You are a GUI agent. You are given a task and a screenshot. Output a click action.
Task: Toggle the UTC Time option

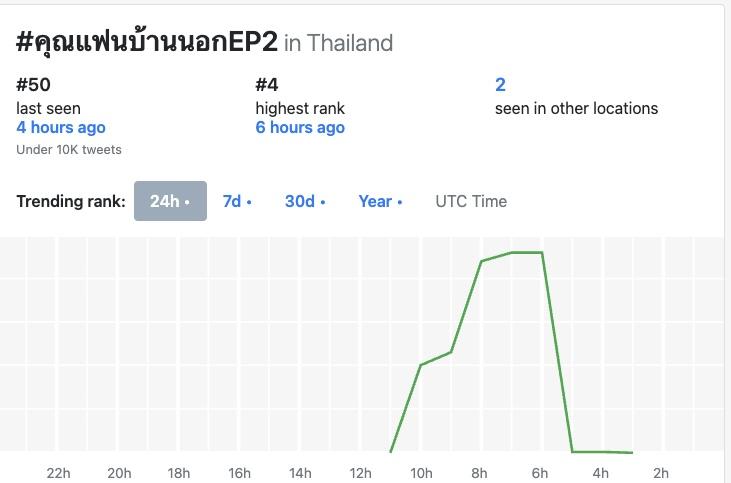click(x=471, y=201)
